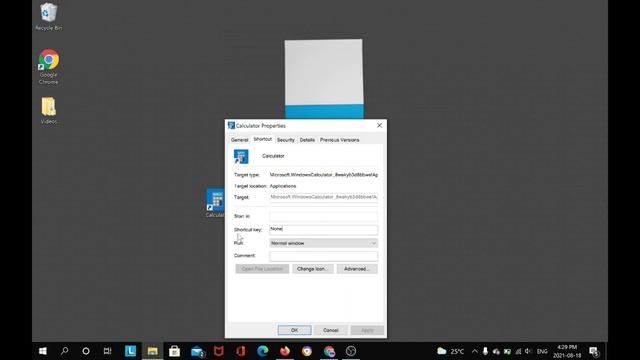This screenshot has width=640, height=360.
Task: Click the Applications target location text
Action: pos(283,186)
